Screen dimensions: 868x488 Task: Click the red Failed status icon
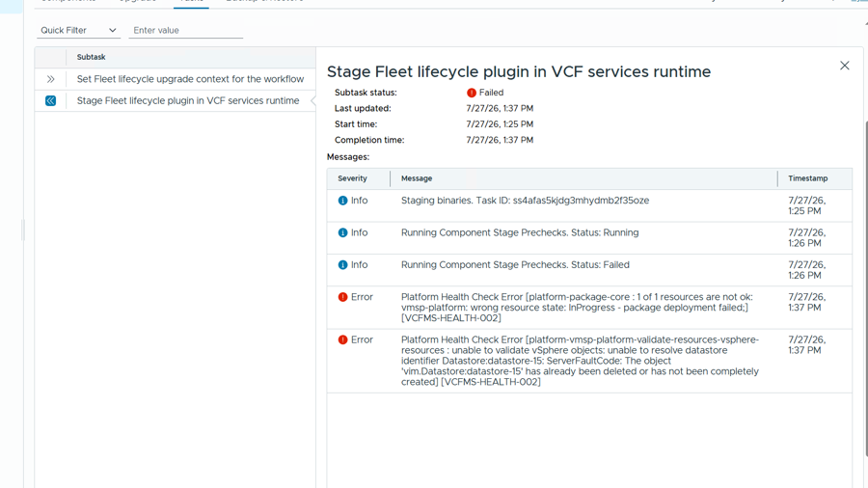click(472, 93)
